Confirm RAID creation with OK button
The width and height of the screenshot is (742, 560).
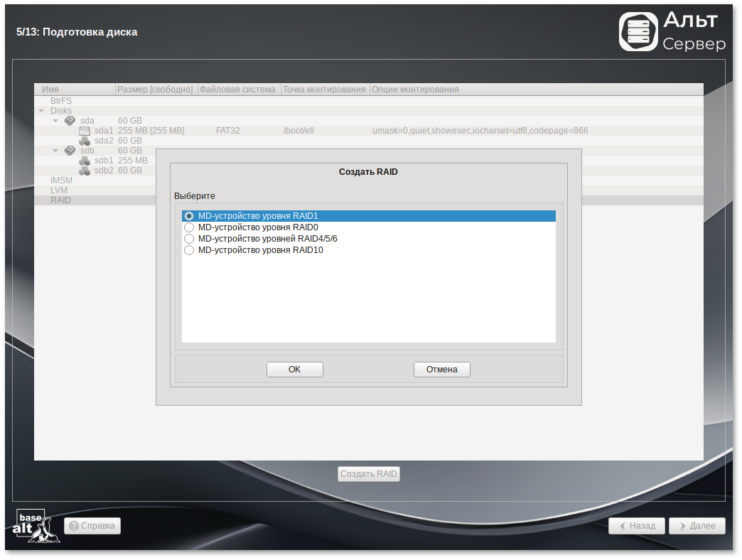[x=294, y=370]
